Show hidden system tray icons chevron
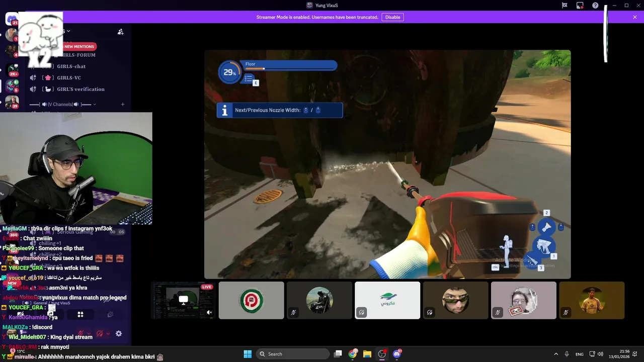Viewport: 644px width, 362px height. click(x=556, y=354)
